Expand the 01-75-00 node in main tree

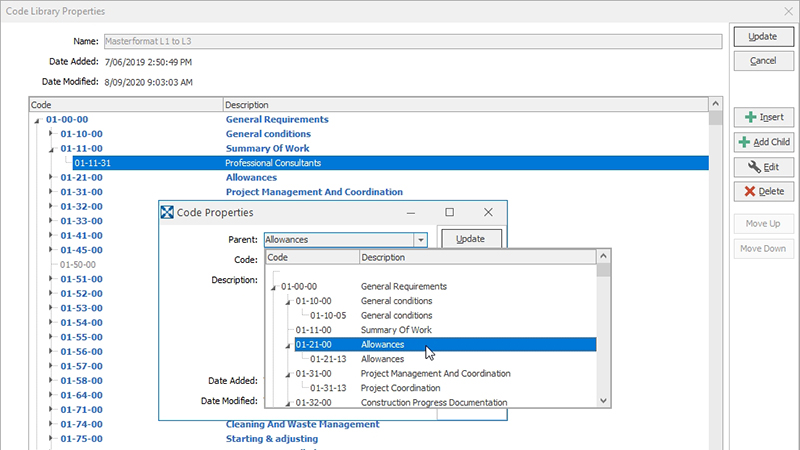coord(51,439)
